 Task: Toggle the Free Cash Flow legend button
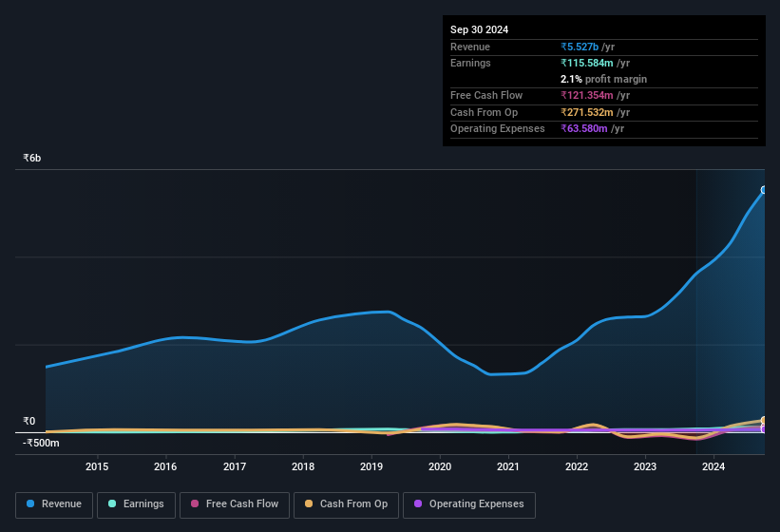[x=235, y=504]
